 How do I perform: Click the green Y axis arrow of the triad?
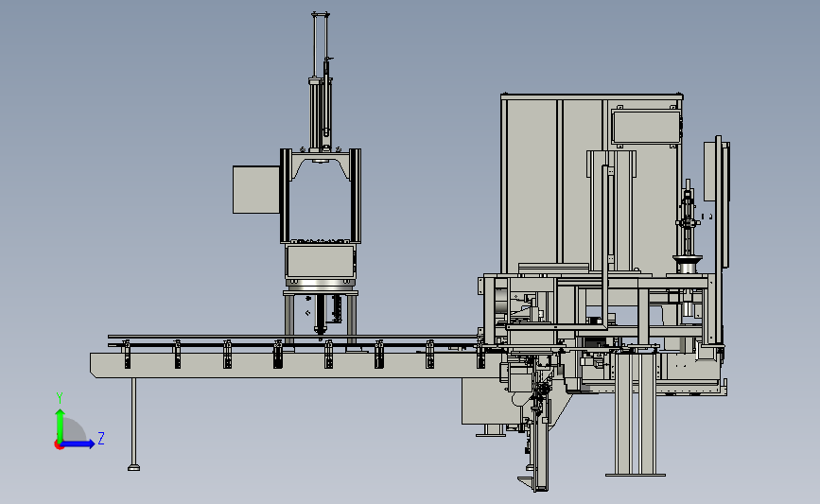tap(60, 426)
